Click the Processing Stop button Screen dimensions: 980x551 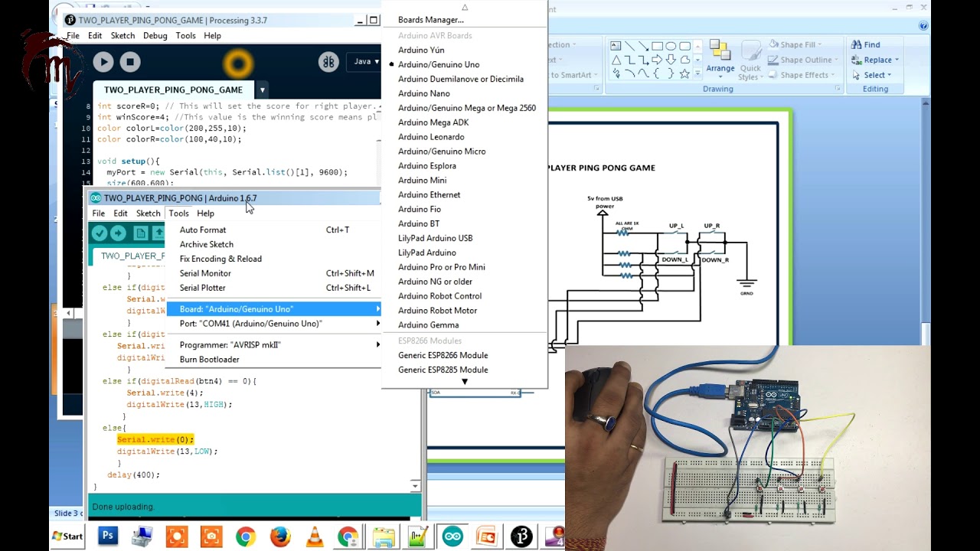(x=130, y=63)
